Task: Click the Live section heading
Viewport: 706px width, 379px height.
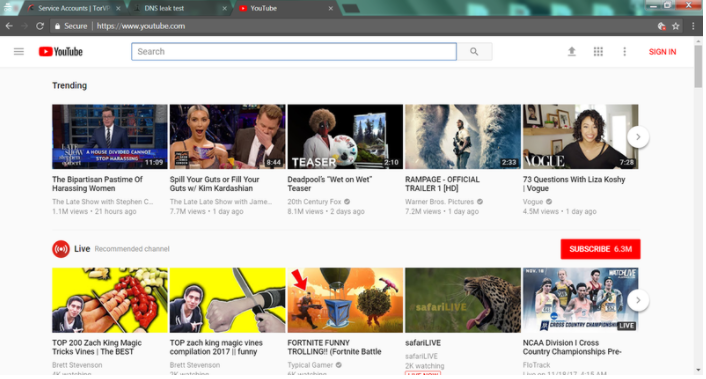Action: (82, 249)
